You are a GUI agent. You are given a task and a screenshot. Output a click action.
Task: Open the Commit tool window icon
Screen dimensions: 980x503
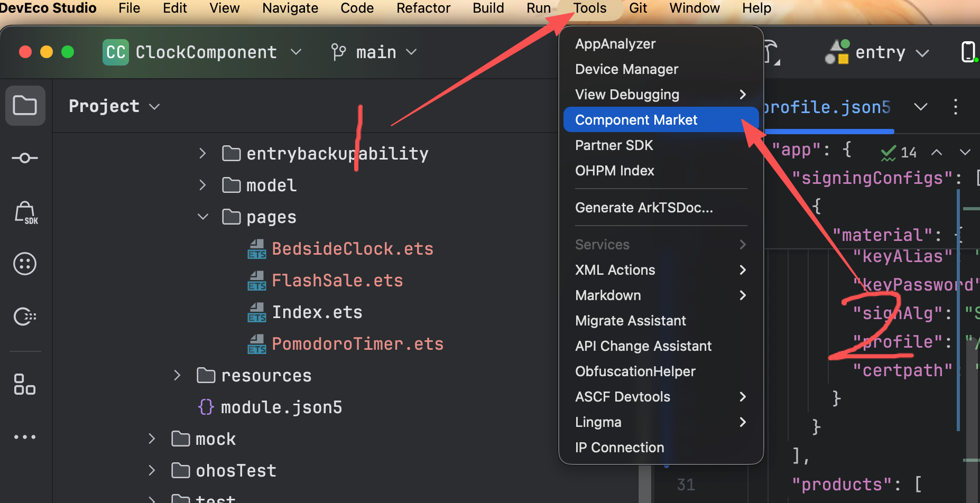coord(25,158)
